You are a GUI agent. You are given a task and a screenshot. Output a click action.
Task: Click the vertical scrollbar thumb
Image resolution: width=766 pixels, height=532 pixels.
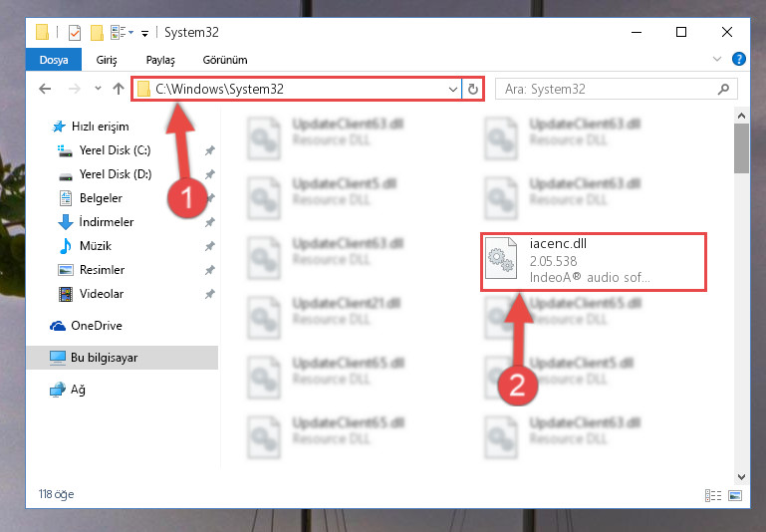coord(741,148)
